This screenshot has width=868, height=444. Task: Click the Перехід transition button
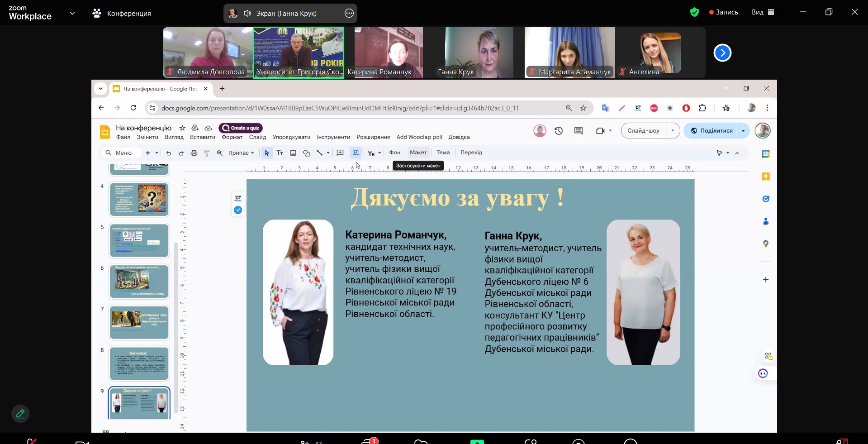tap(471, 153)
